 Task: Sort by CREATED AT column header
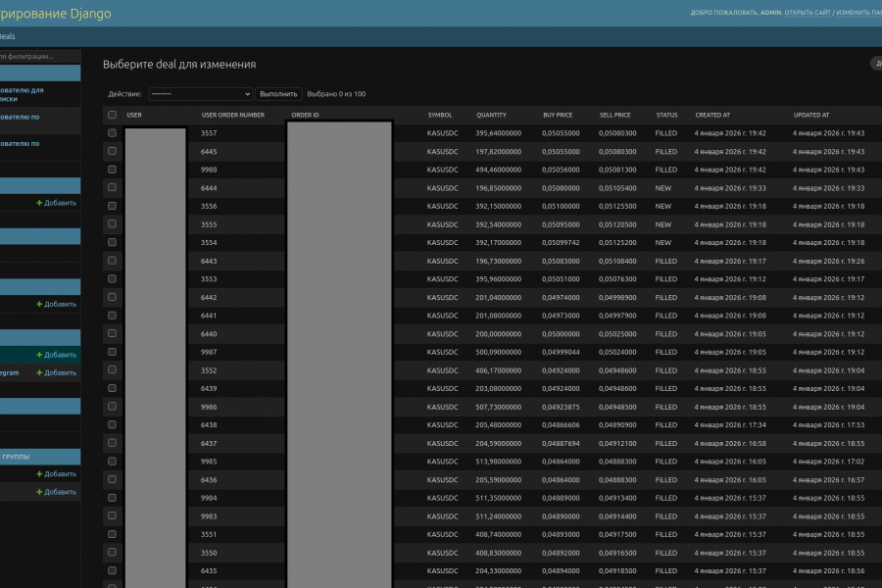click(x=712, y=115)
